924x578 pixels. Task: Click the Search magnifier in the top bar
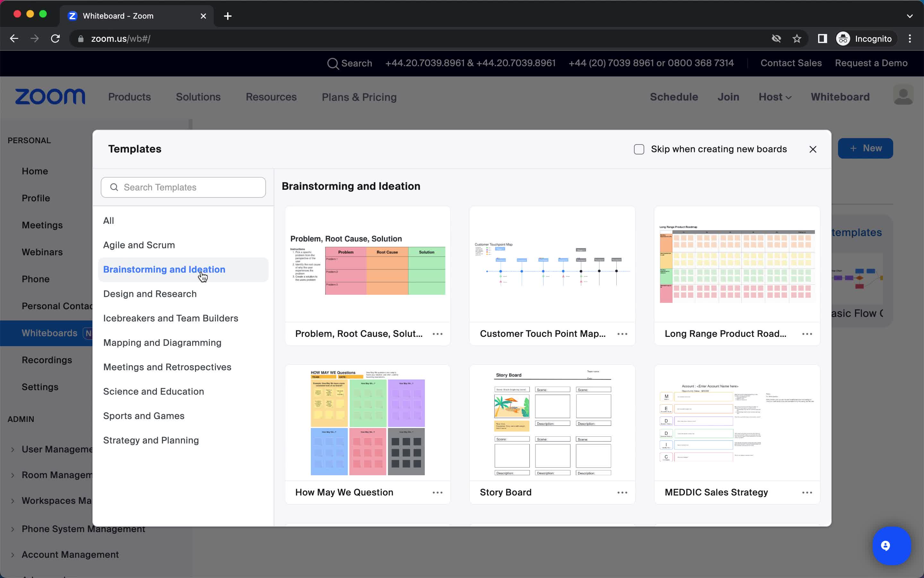333,64
